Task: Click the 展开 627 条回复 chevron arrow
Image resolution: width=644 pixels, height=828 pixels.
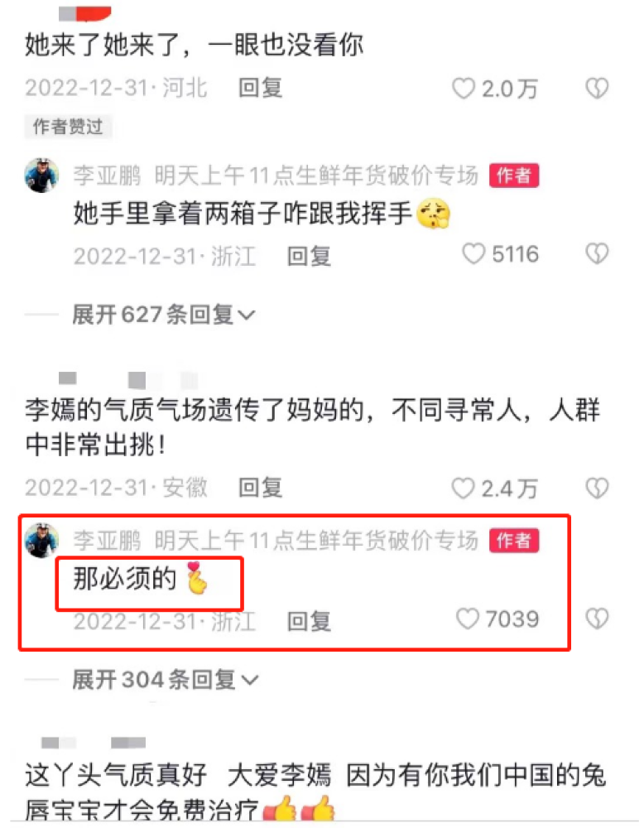Action: click(x=247, y=315)
